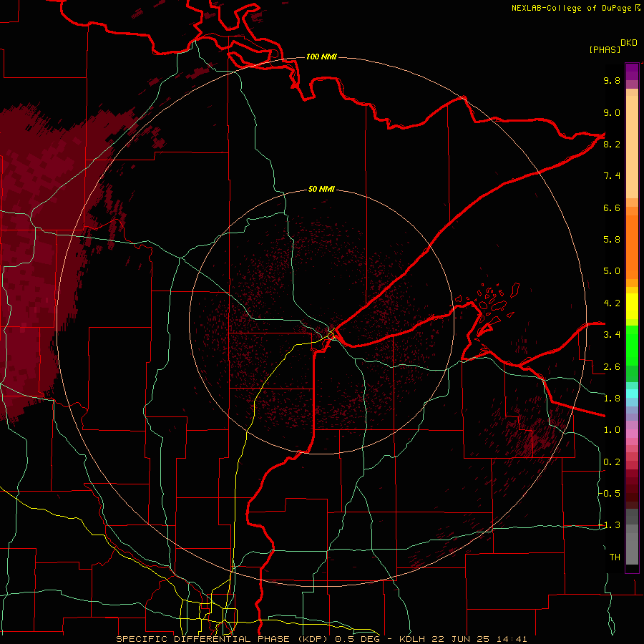This screenshot has height=644, width=644.
Task: Click the 9.8 value on color scale
Action: pos(612,80)
